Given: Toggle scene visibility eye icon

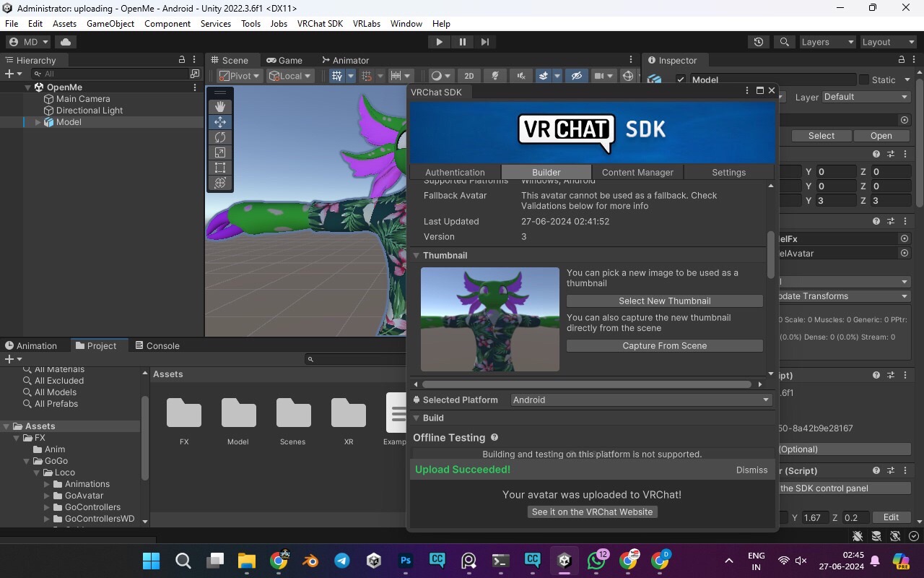Looking at the screenshot, I should (576, 76).
